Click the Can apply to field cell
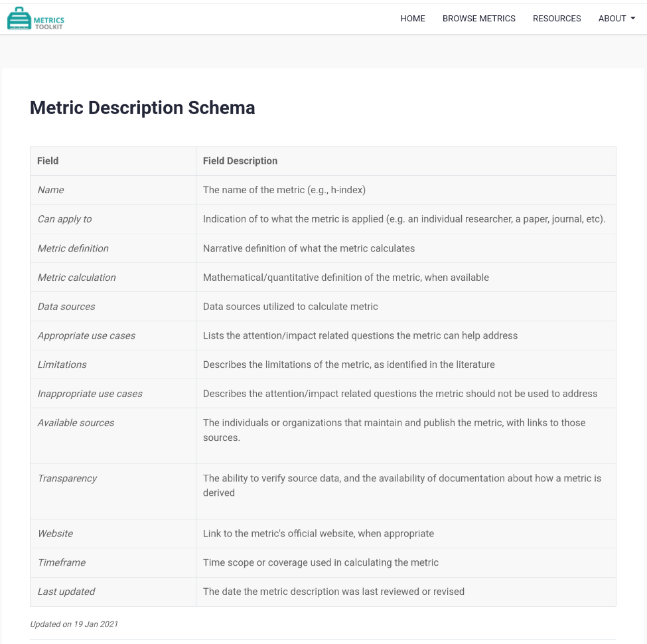 pos(65,219)
